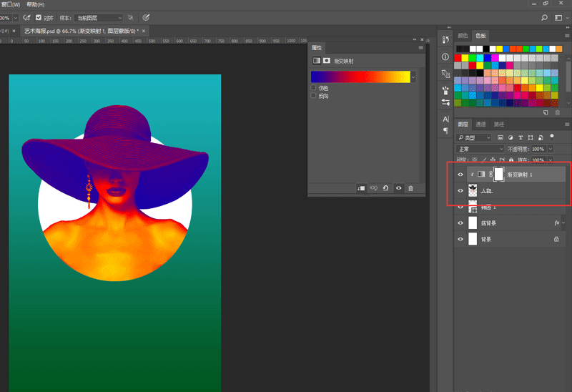Viewport: 572px width, 392px height.
Task: Open the blend mode 正常 dropdown
Action: pos(480,149)
